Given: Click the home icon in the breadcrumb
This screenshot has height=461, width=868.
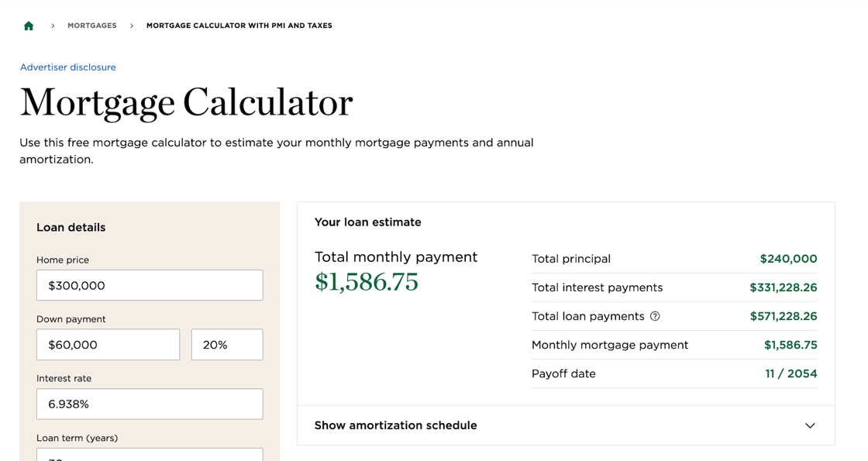Looking at the screenshot, I should [x=29, y=26].
